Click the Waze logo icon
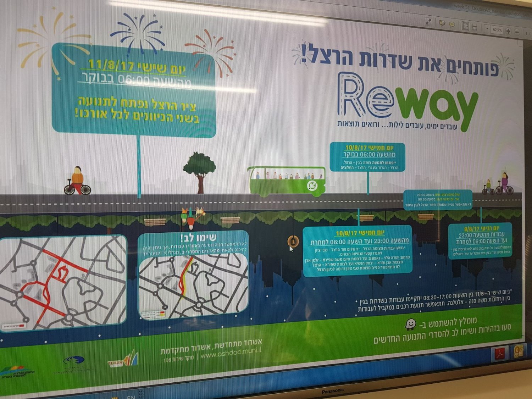Screen dimensions: 532x399 coord(410,324)
